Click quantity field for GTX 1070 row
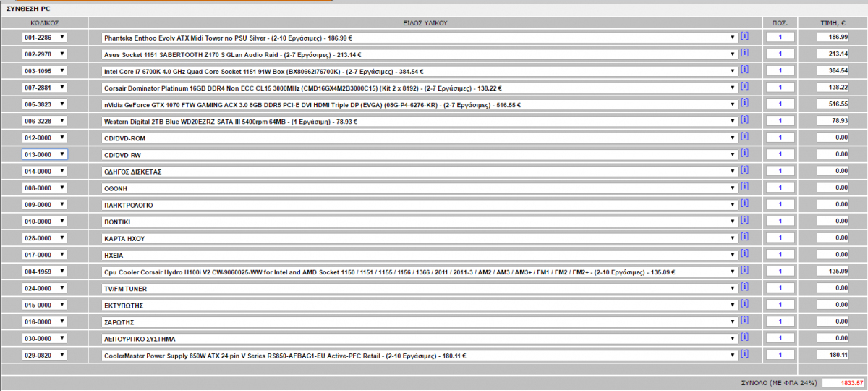868x391 pixels. [x=780, y=104]
